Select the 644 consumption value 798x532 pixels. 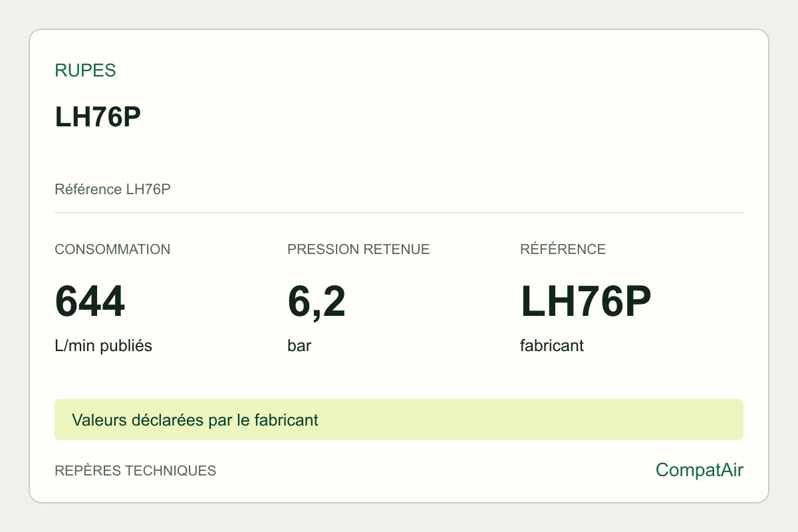pos(90,301)
